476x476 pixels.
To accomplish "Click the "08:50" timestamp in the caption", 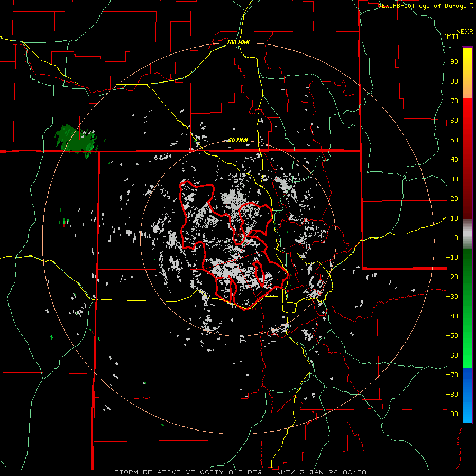I will (x=355, y=472).
